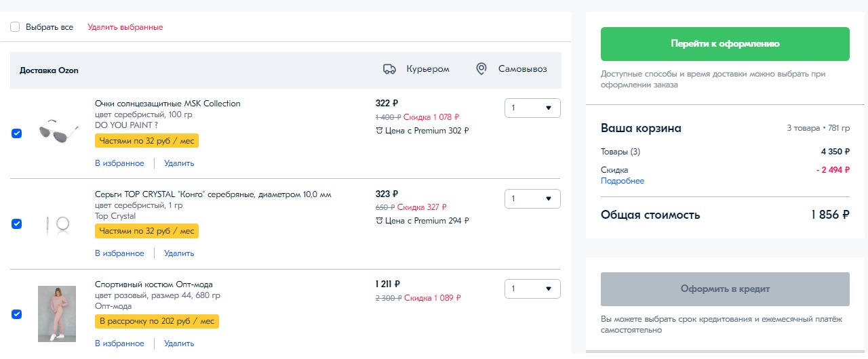Screen dimensions: 868x359
Task: Click the pickup location pin icon
Action: coord(481,69)
